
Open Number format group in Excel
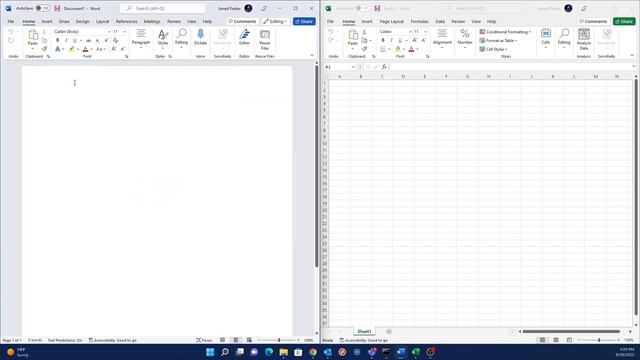tap(464, 38)
